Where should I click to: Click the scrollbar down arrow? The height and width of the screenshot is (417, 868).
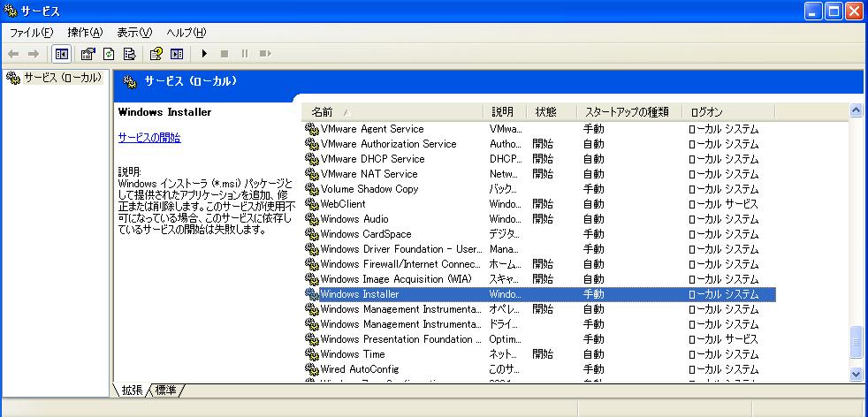coord(857,375)
